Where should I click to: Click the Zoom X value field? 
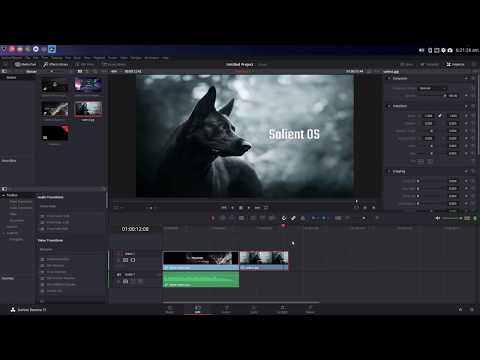(x=428, y=116)
